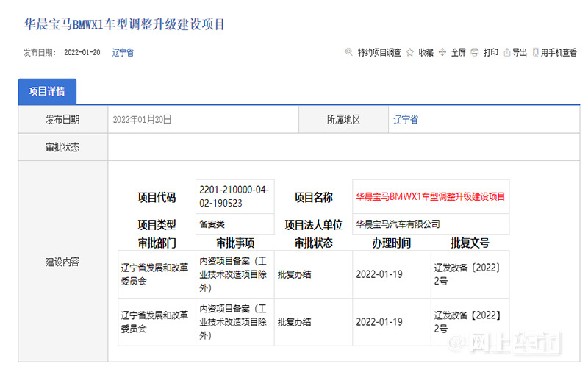This screenshot has width=588, height=375.
Task: Click the 收藏 text link
Action: click(x=426, y=52)
